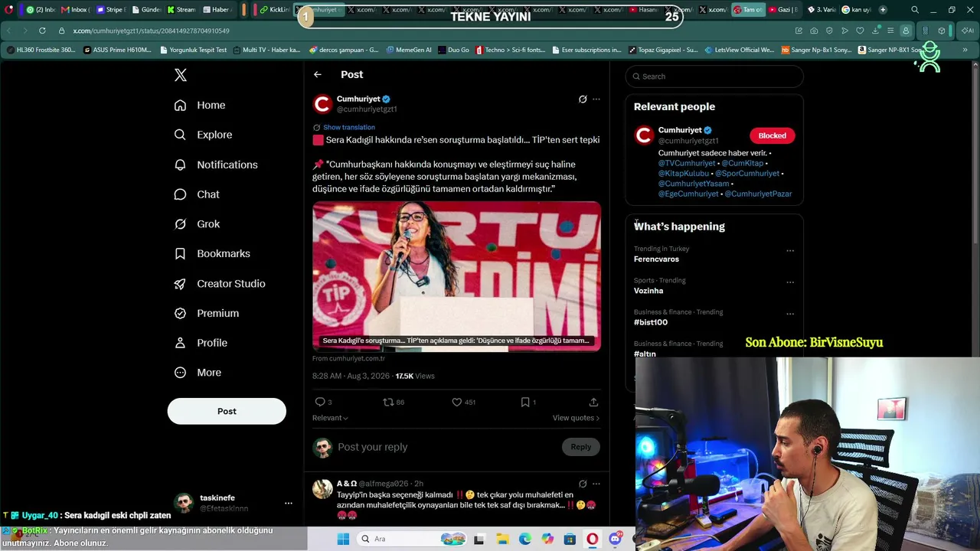980x551 pixels.
Task: Click the repost icon showing 86
Action: pos(388,402)
